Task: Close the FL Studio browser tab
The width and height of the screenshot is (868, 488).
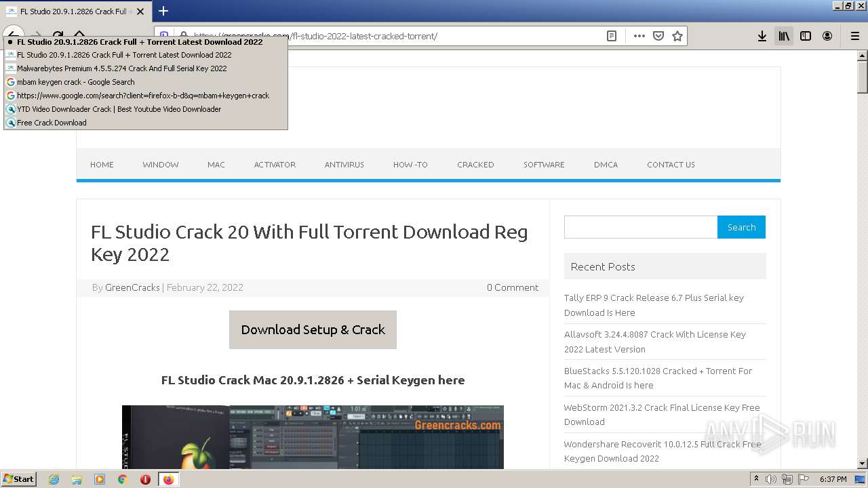Action: click(140, 12)
